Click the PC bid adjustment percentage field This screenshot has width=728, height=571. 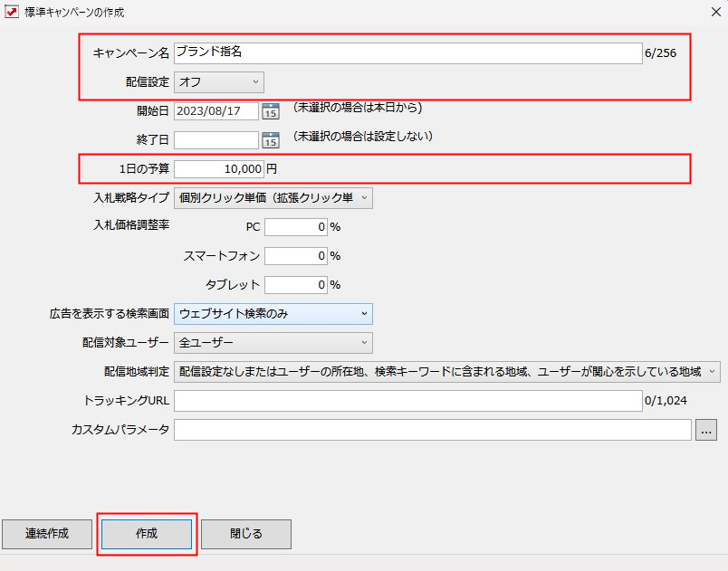click(x=296, y=227)
